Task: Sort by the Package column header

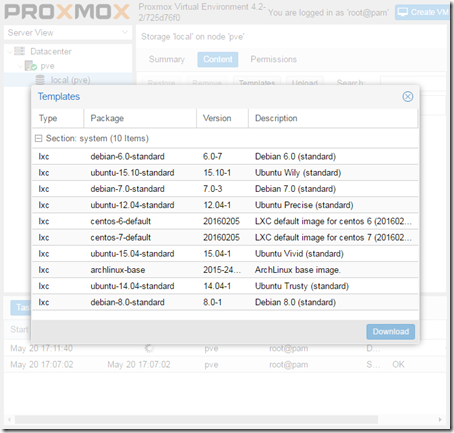Action: (140, 118)
